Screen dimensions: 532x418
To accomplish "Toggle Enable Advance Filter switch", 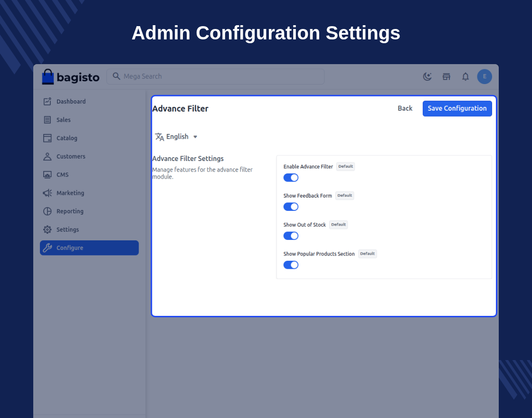I will pyautogui.click(x=291, y=178).
